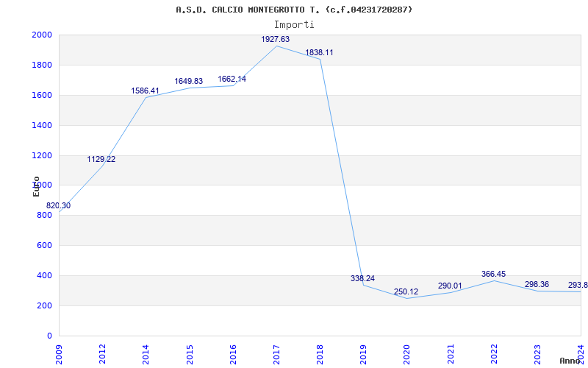Screen dimensions: 588x368
Task: Click the y-axis value 600
Action: (44, 246)
